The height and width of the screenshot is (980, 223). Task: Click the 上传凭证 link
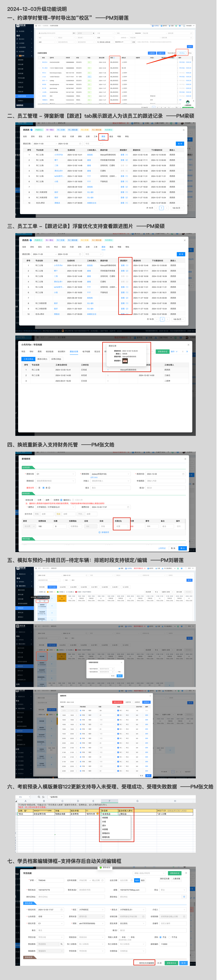[x=162, y=548]
